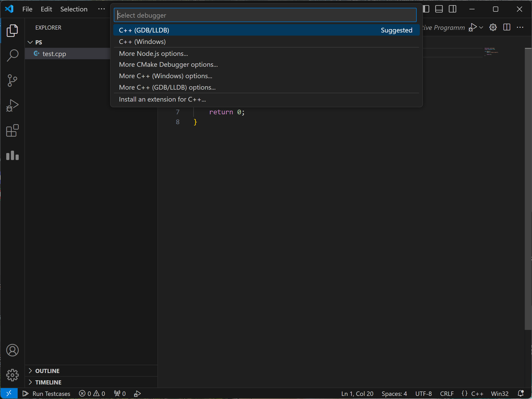
Task: Change UTF-8 encoding
Action: [423, 394]
